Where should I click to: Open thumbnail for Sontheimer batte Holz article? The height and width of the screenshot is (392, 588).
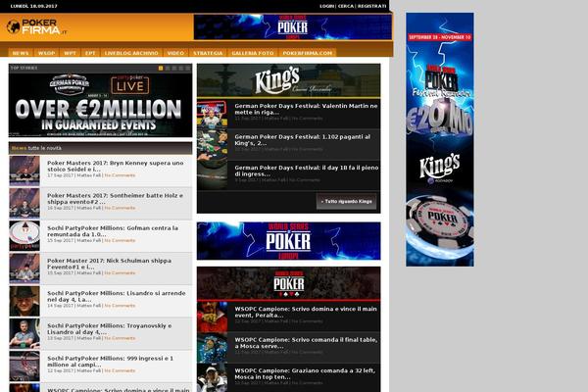click(x=24, y=203)
